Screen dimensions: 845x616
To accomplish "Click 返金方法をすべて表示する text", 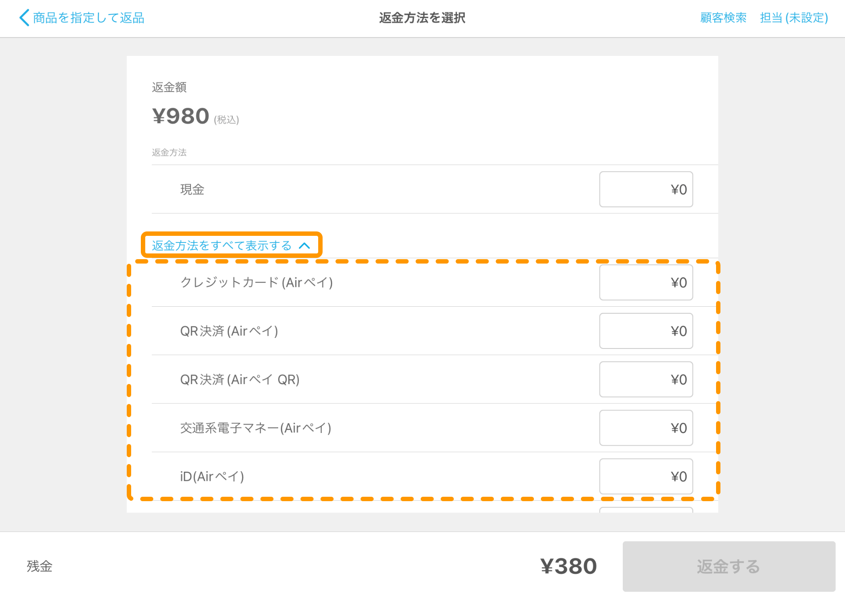I will click(x=221, y=246).
